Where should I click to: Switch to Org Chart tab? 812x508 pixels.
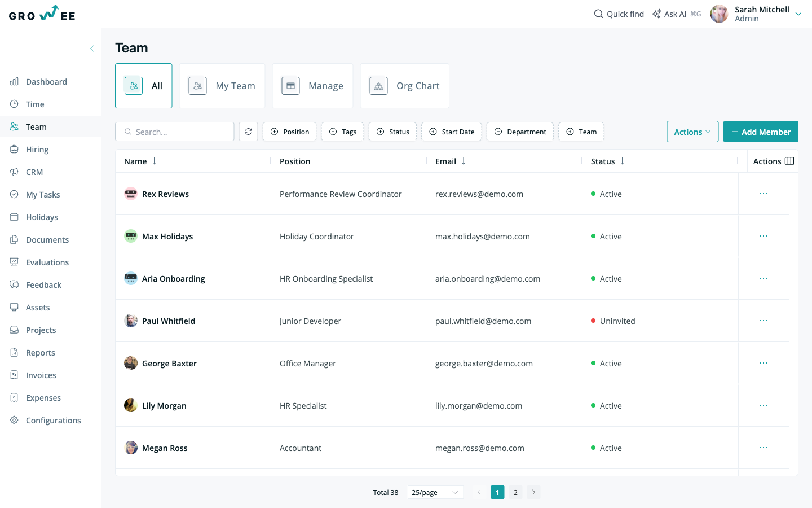pyautogui.click(x=405, y=86)
